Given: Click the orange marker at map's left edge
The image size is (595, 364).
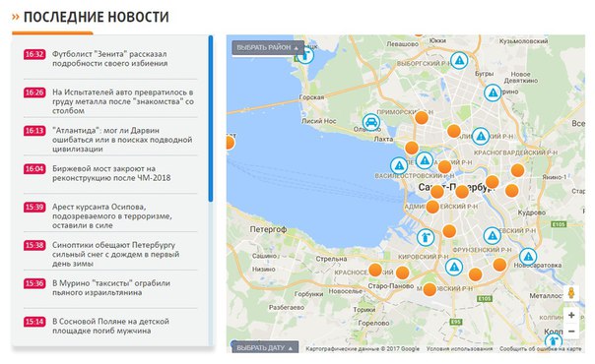Looking at the screenshot, I should coord(230,143).
